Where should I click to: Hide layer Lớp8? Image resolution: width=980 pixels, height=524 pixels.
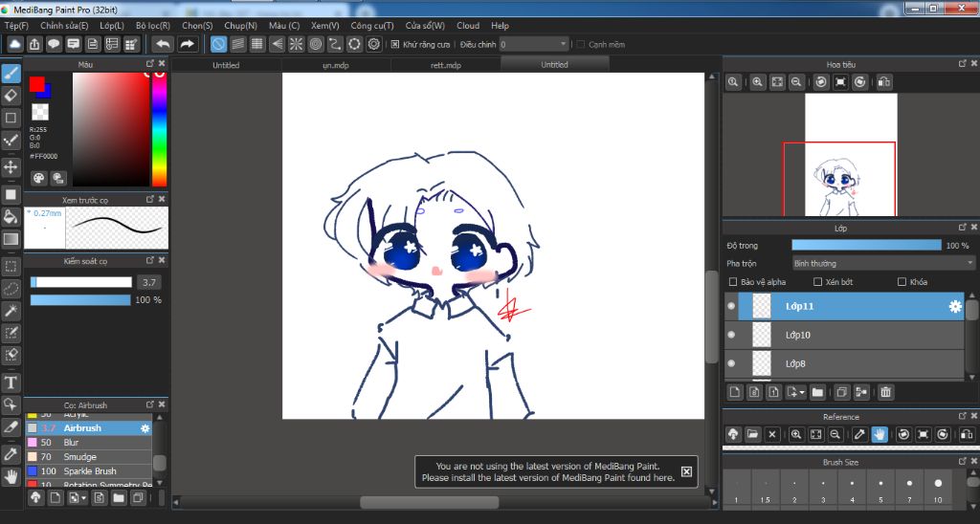(x=731, y=363)
